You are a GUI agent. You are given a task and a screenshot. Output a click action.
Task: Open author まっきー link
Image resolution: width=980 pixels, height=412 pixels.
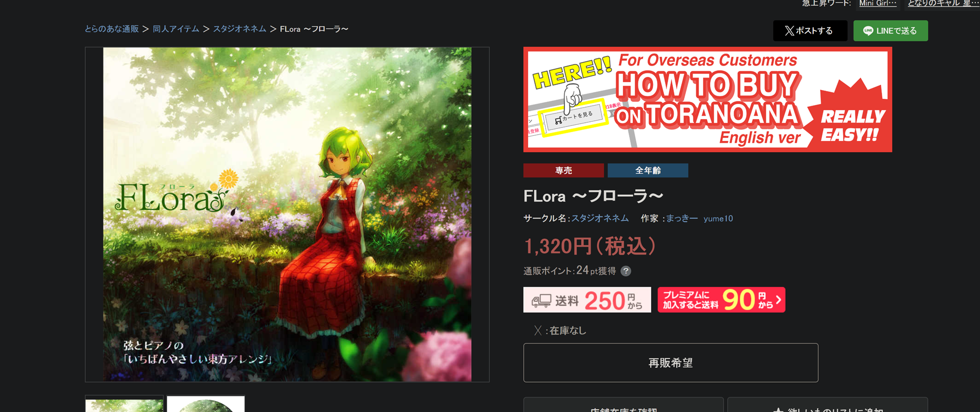(682, 218)
